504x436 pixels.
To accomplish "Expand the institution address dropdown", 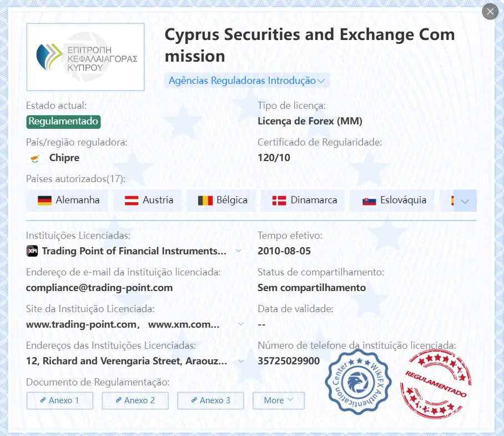I will (x=241, y=361).
